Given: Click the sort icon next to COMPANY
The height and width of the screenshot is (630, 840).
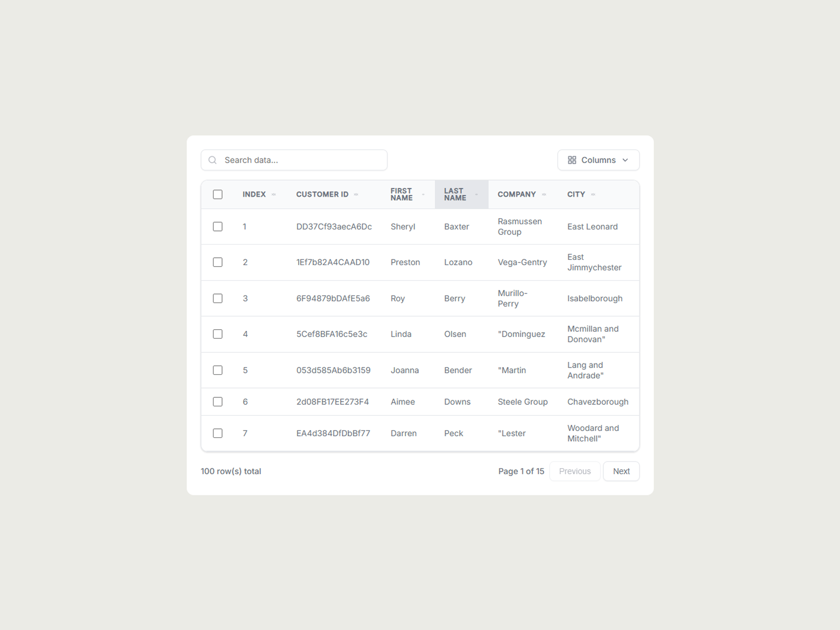Looking at the screenshot, I should coord(544,194).
